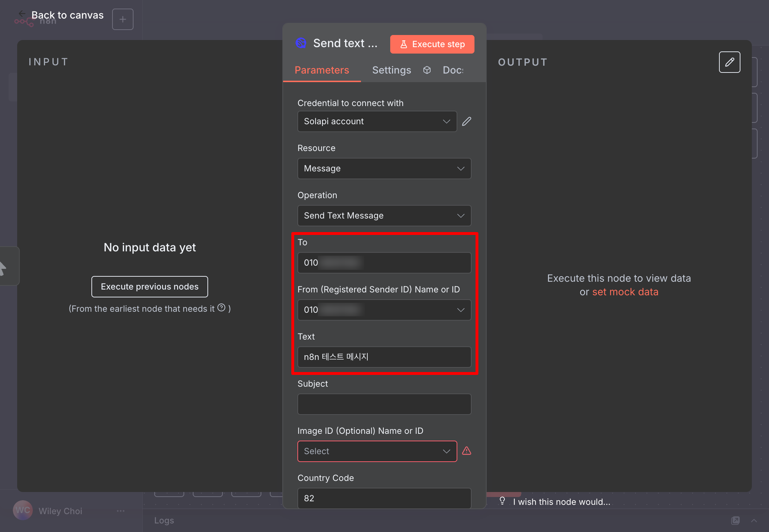Switch to the Settings tab
Image resolution: width=769 pixels, height=532 pixels.
click(391, 70)
